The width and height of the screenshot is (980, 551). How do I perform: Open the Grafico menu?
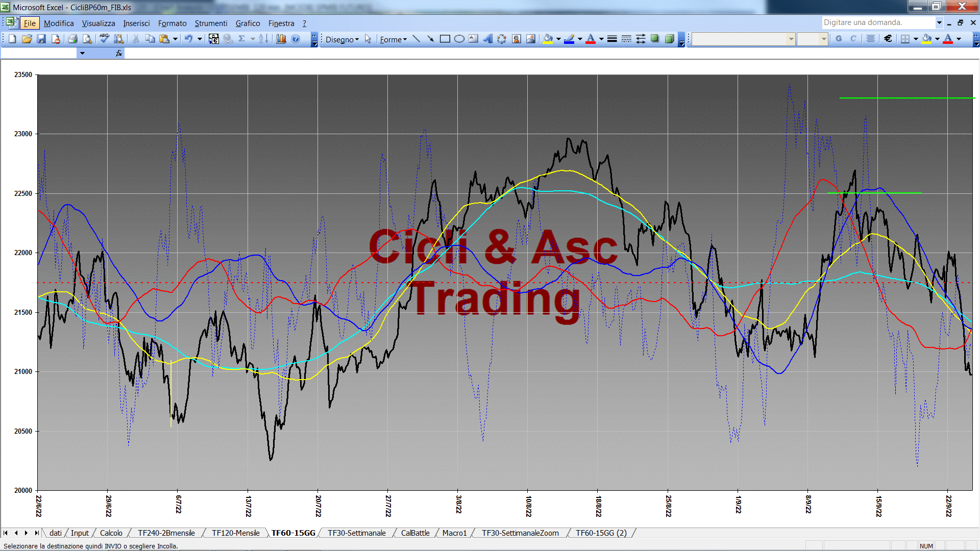pos(248,23)
